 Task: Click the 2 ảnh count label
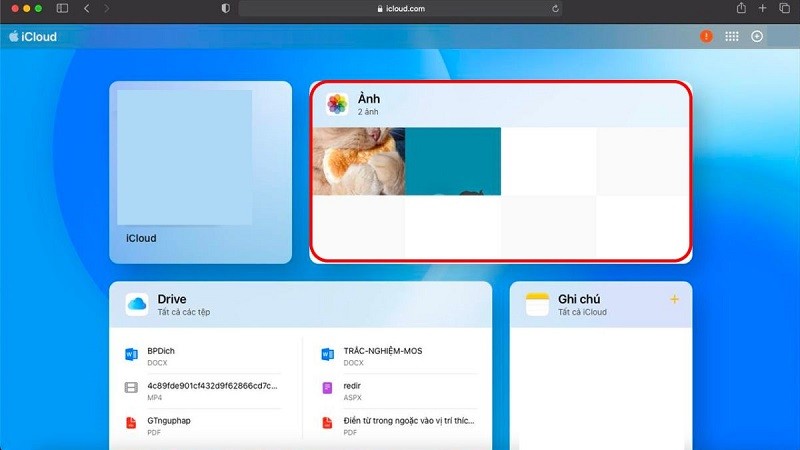368,112
